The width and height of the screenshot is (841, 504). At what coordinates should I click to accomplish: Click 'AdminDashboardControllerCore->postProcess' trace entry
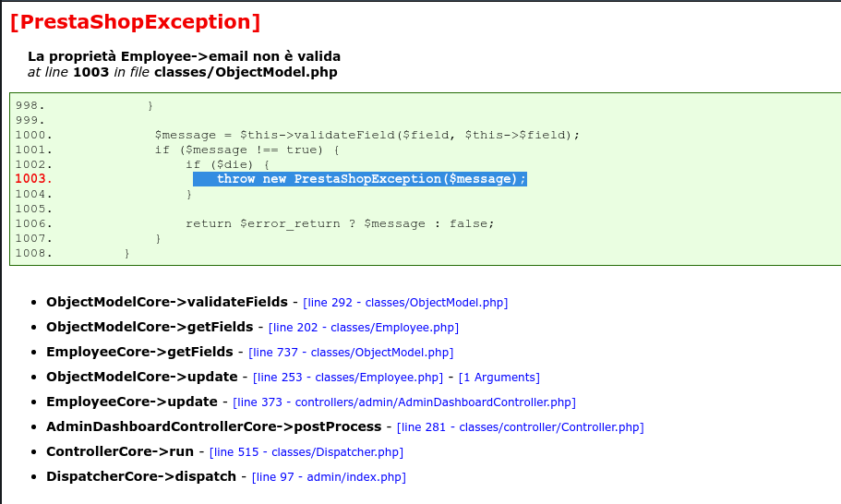click(214, 426)
